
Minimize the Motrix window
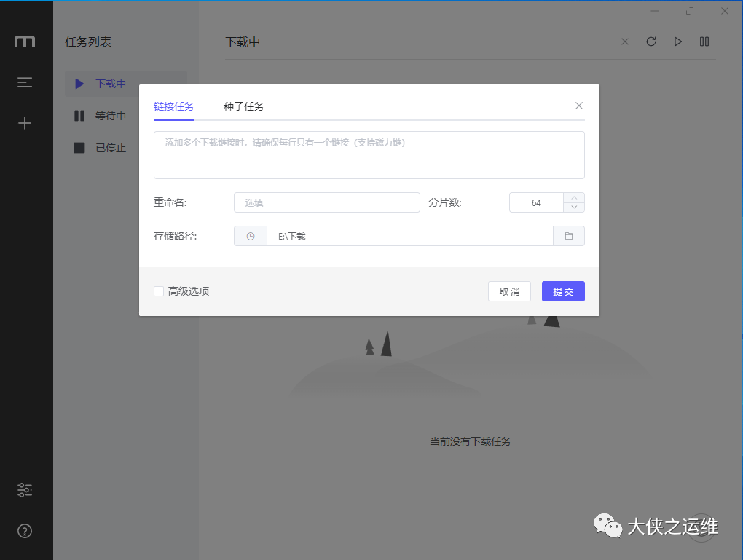655,11
